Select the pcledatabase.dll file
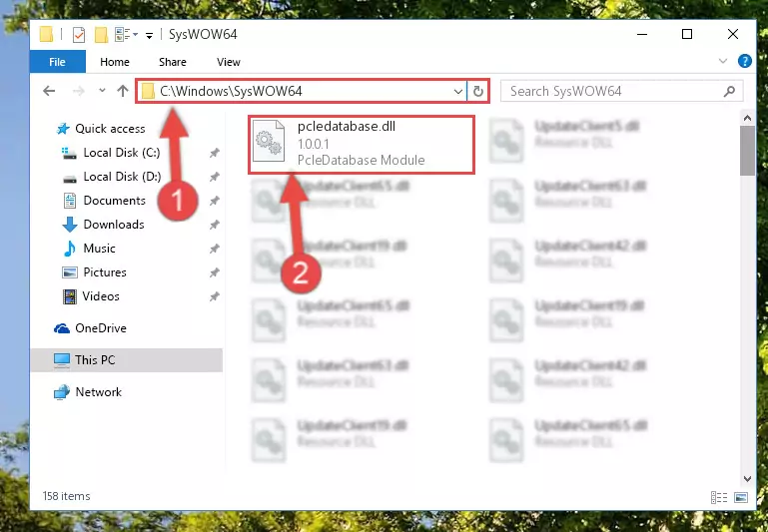Image resolution: width=768 pixels, height=532 pixels. (x=362, y=144)
